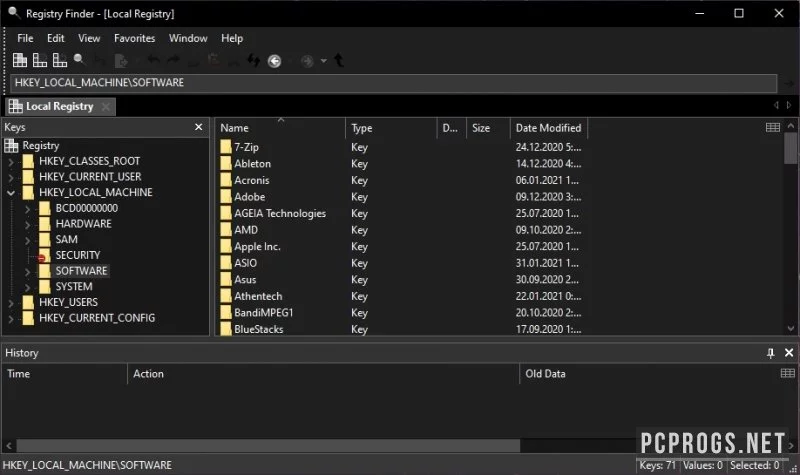Viewport: 800px width, 475px height.
Task: Focus the registry path address field
Action: point(393,83)
